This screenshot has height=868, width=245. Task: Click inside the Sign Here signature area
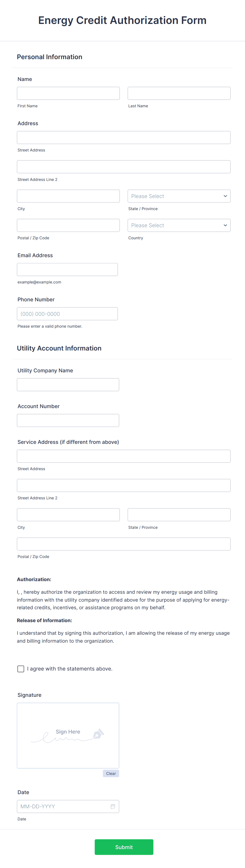[x=68, y=735]
